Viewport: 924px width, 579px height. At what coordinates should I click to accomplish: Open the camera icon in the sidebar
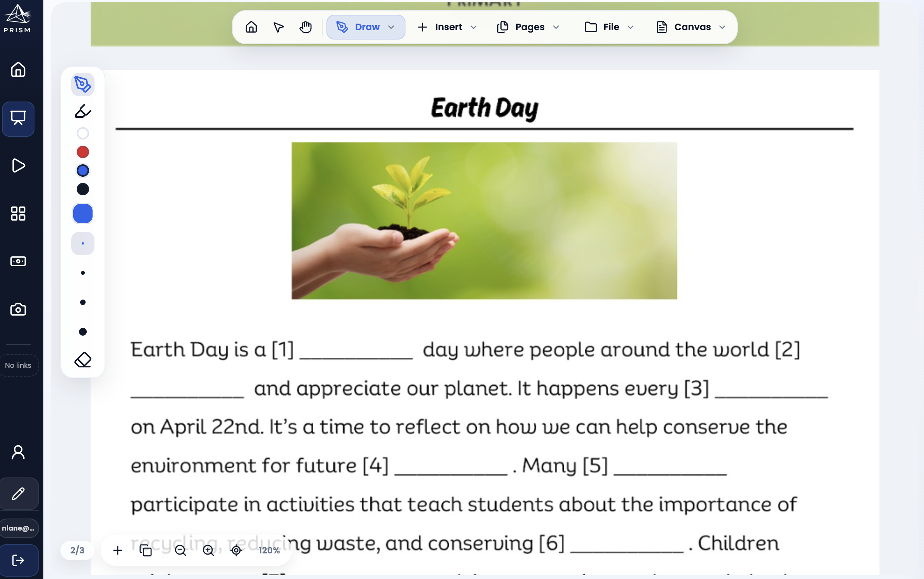click(x=18, y=309)
